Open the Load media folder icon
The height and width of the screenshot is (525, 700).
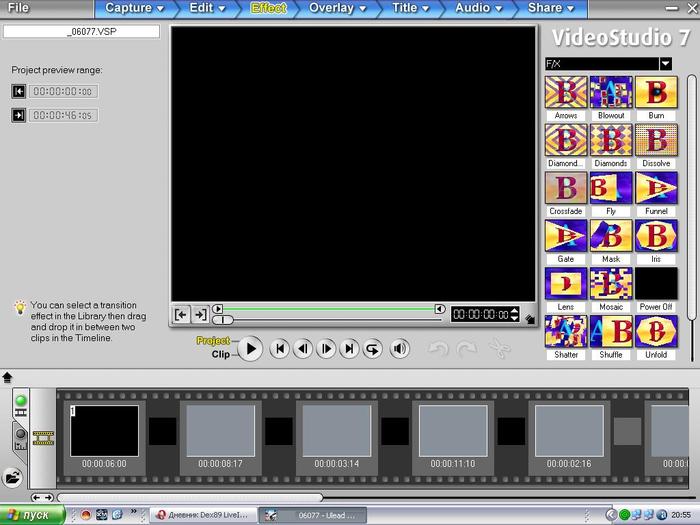(x=12, y=478)
